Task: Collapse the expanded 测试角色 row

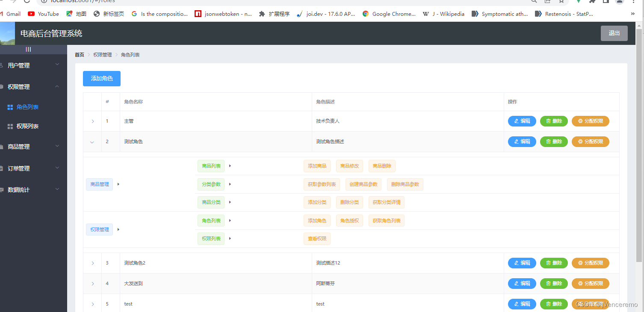Action: point(92,141)
